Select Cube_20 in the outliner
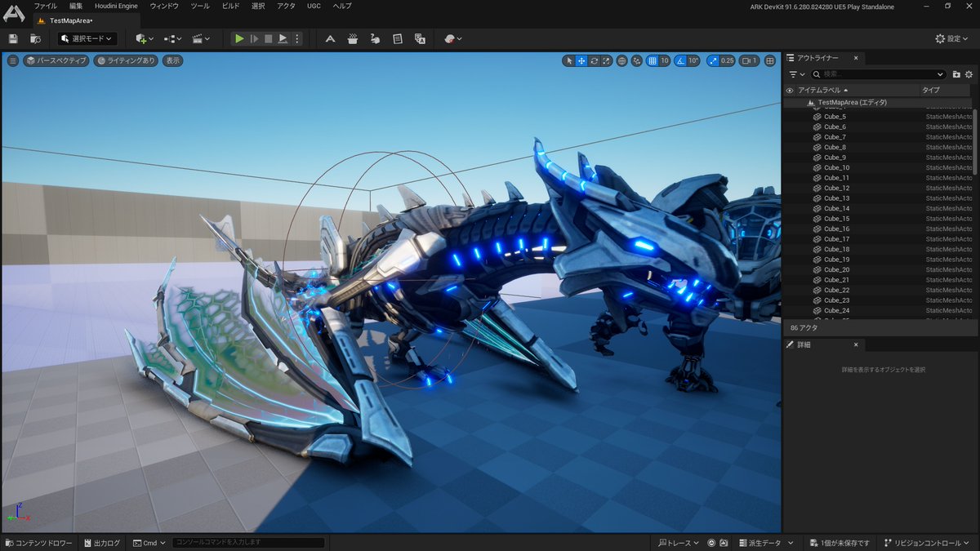The width and height of the screenshot is (980, 551). point(836,269)
